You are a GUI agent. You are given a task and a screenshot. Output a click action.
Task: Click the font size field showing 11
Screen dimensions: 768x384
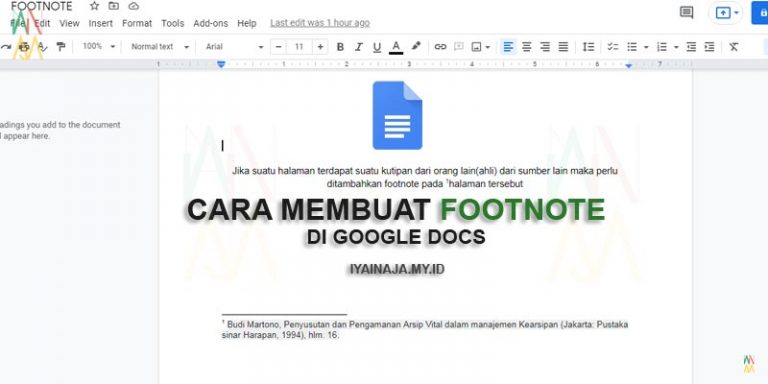299,47
